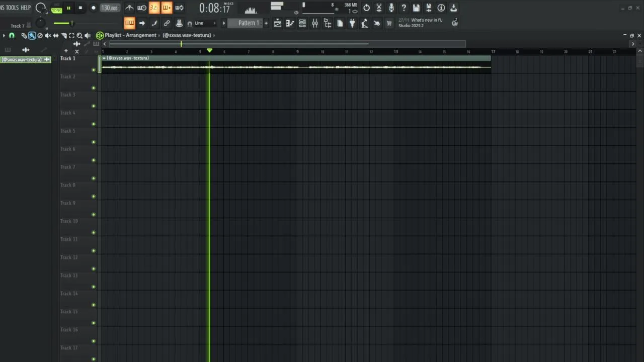Toggle wait for input before recording
The height and width of the screenshot is (362, 644).
tap(142, 8)
